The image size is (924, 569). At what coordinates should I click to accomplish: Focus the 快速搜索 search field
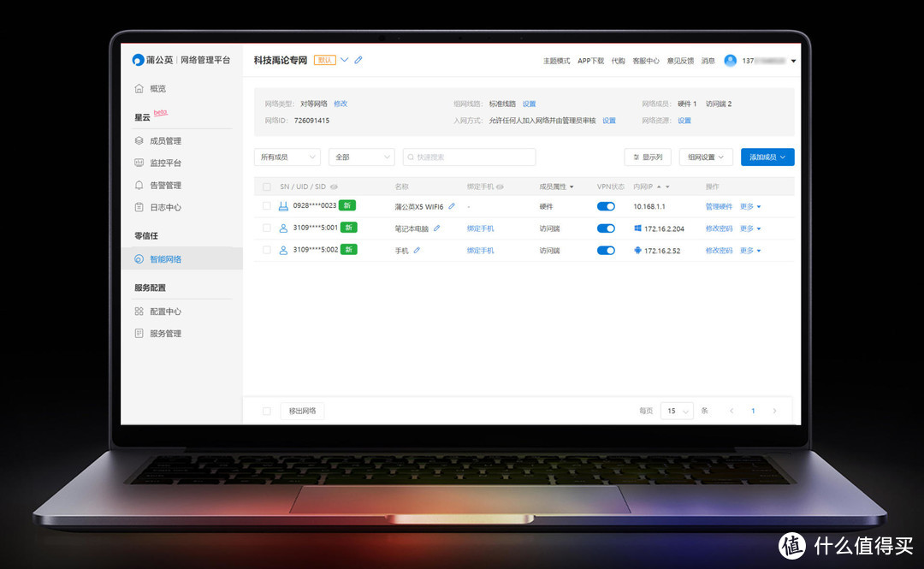tap(469, 157)
